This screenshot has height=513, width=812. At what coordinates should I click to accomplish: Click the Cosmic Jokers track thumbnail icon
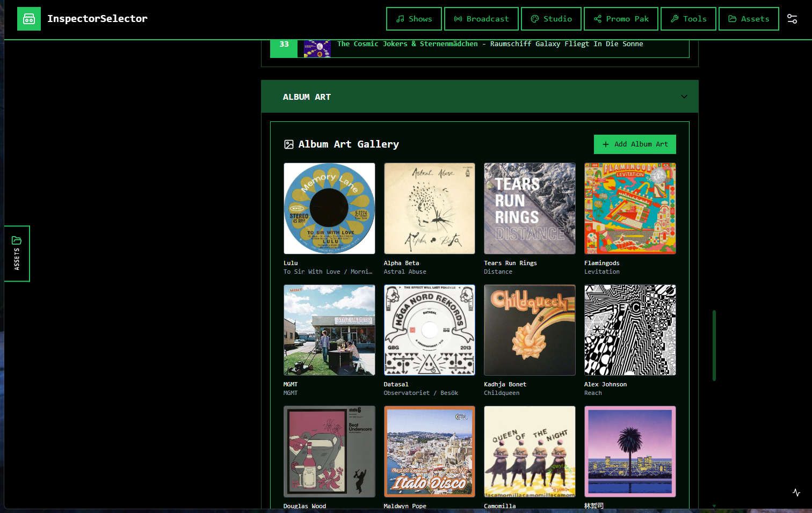point(317,48)
